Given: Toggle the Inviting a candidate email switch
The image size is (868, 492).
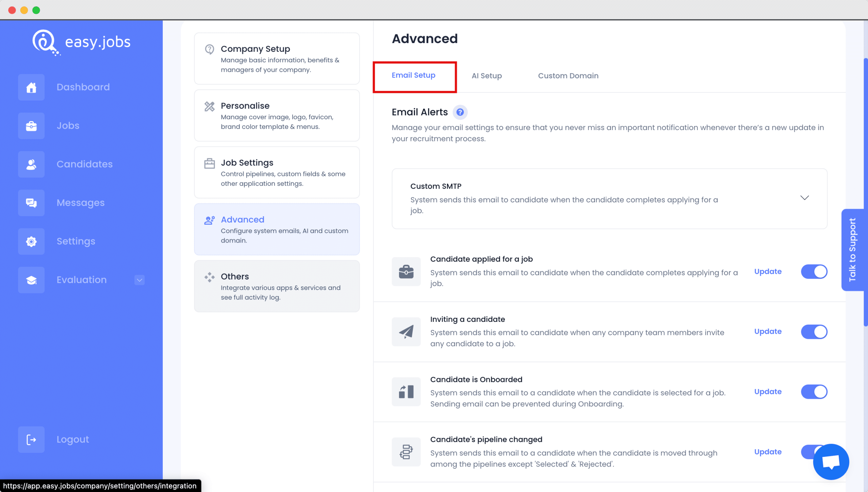Looking at the screenshot, I should pos(814,331).
